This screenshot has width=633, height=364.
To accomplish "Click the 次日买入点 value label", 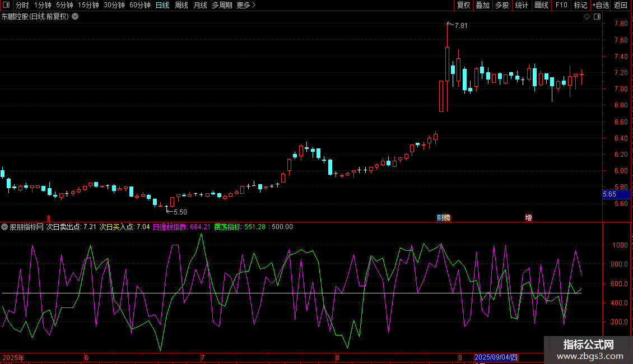I will point(125,227).
